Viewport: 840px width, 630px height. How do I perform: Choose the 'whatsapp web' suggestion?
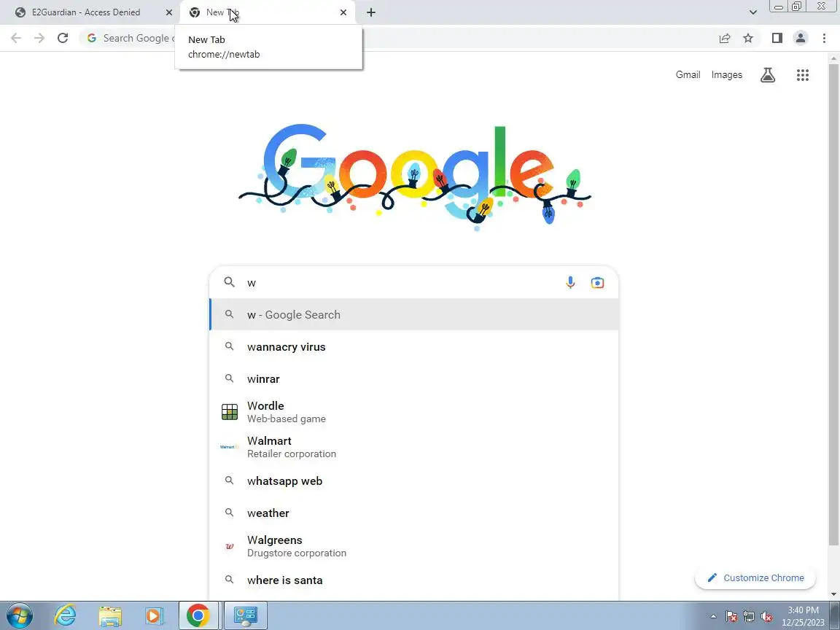[414, 481]
